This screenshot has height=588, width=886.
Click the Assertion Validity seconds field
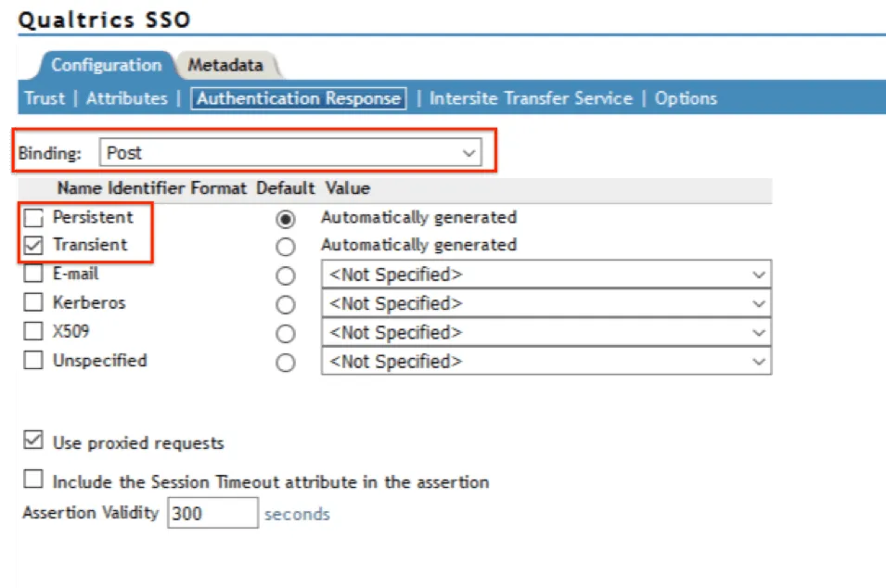click(x=213, y=513)
